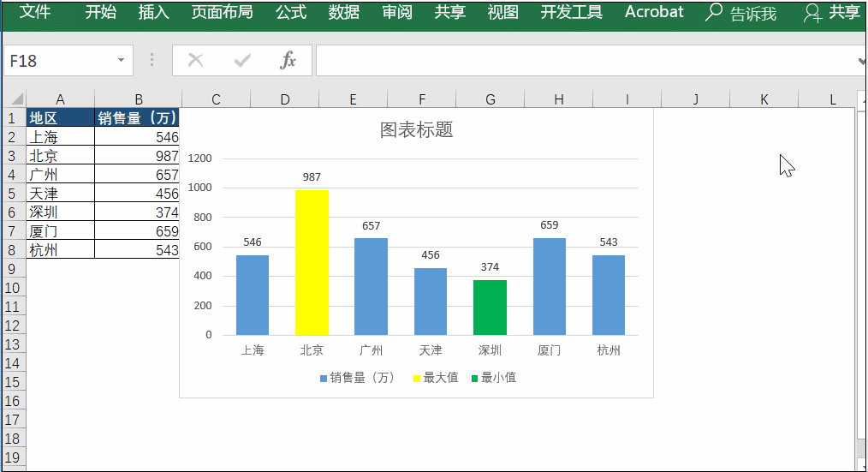Click the 杭州 category axis label

coord(609,350)
